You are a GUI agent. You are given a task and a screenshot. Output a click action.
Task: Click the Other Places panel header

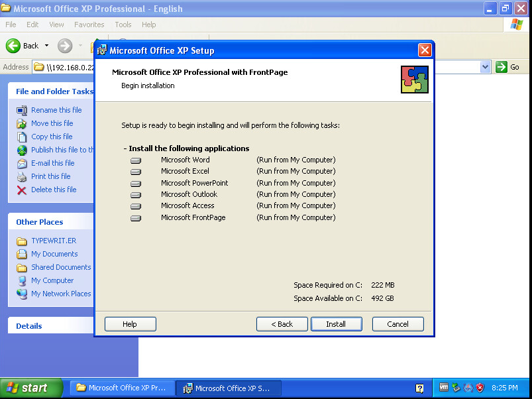50,221
